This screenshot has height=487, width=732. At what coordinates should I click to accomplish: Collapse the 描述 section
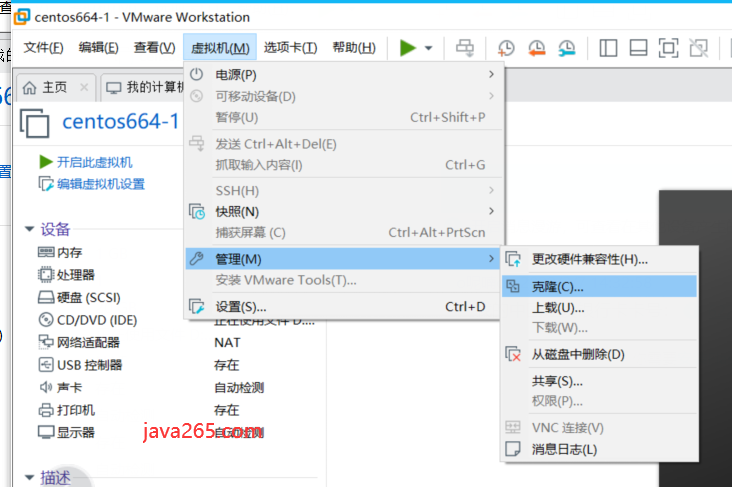(x=29, y=477)
